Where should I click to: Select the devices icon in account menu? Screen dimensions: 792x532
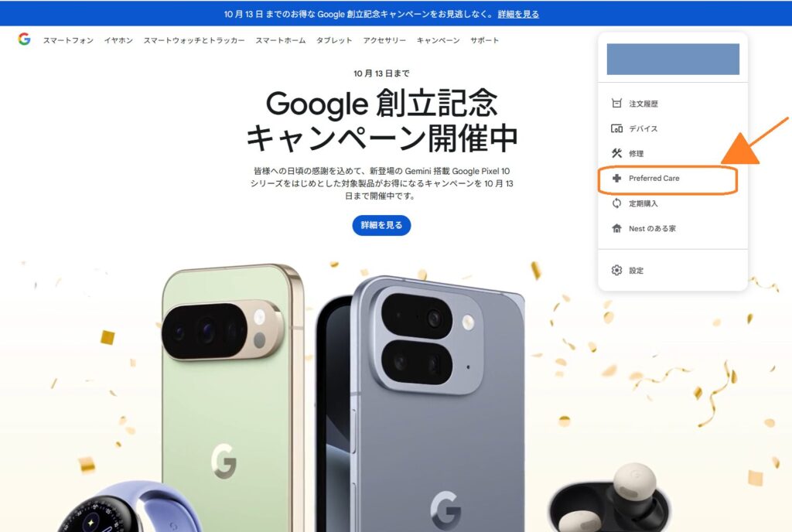pyautogui.click(x=616, y=128)
